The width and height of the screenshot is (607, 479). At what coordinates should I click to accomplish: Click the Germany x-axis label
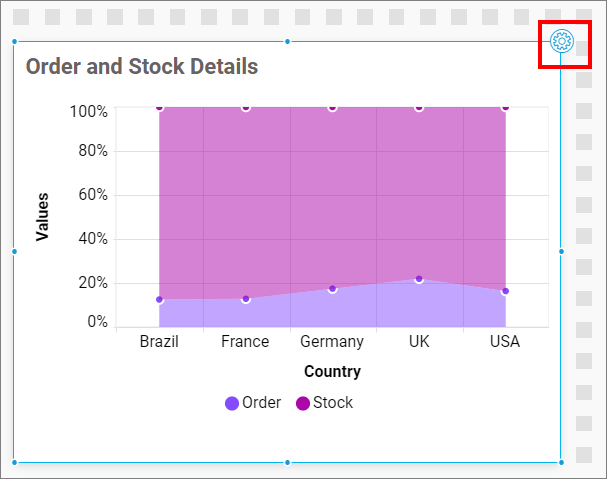[x=332, y=342]
